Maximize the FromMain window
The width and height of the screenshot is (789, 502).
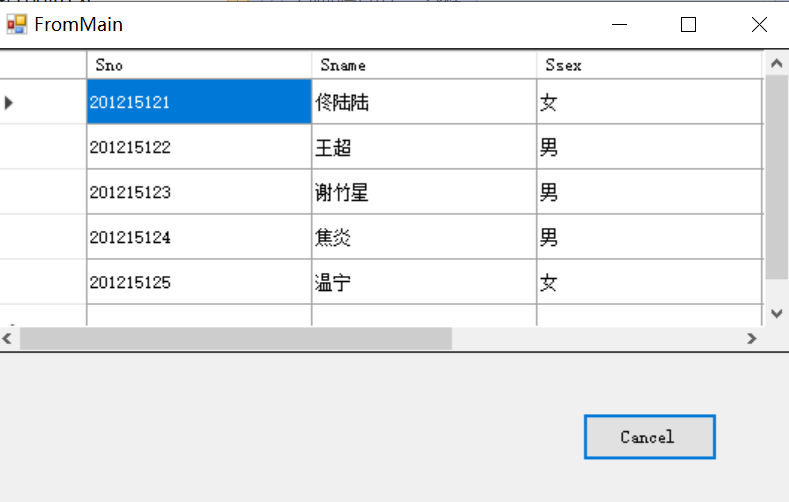[688, 24]
